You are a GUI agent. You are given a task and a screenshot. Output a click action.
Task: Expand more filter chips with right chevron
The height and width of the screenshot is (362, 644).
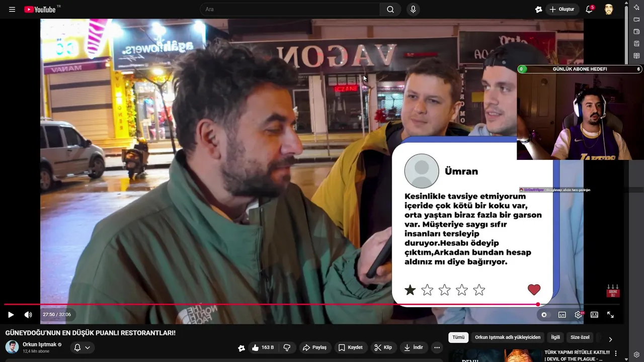coord(610,339)
